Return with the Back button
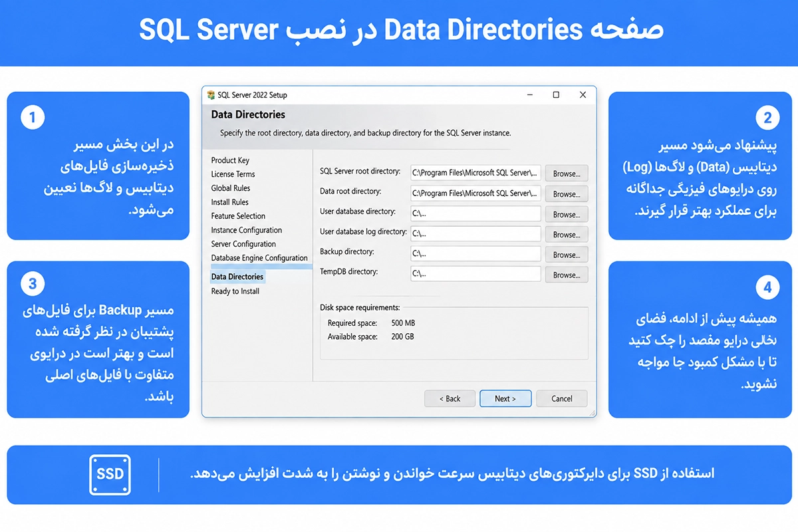798x532 pixels. click(x=450, y=398)
